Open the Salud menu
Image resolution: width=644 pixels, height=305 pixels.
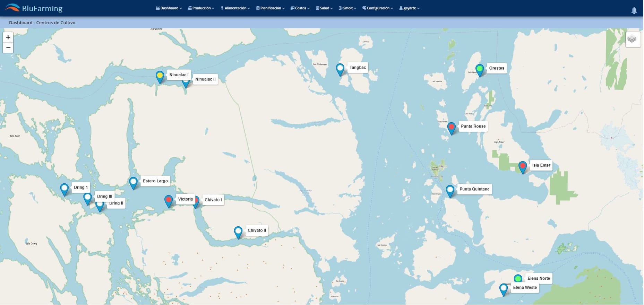pos(324,8)
